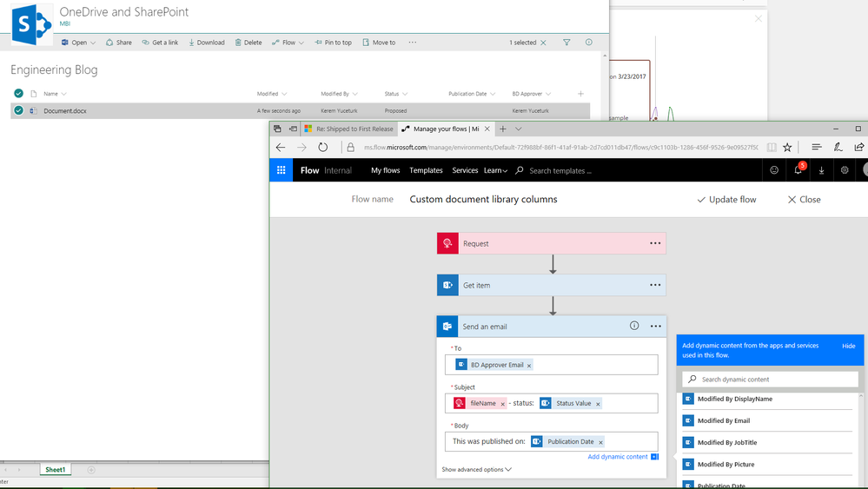
Task: Click Get a link in SharePoint toolbar
Action: tap(160, 43)
